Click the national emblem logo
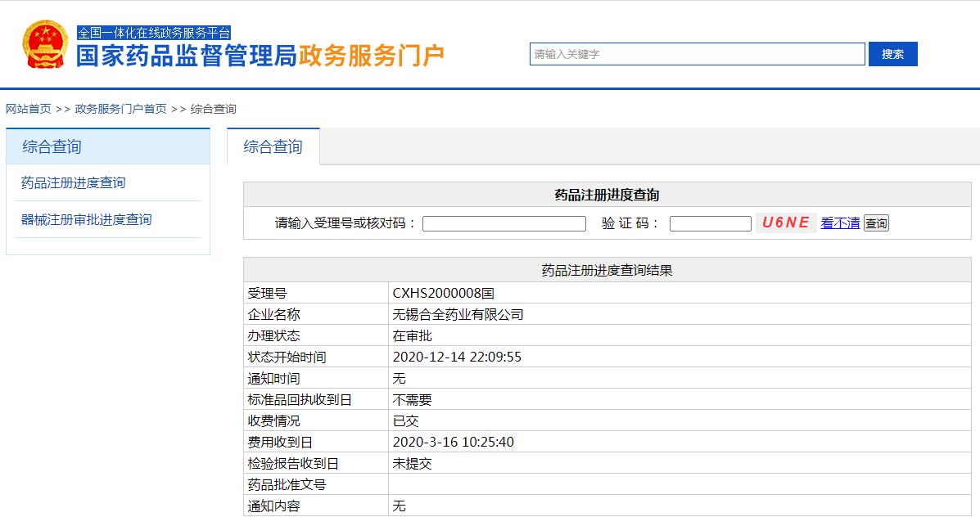The height and width of the screenshot is (526, 980). 46,43
